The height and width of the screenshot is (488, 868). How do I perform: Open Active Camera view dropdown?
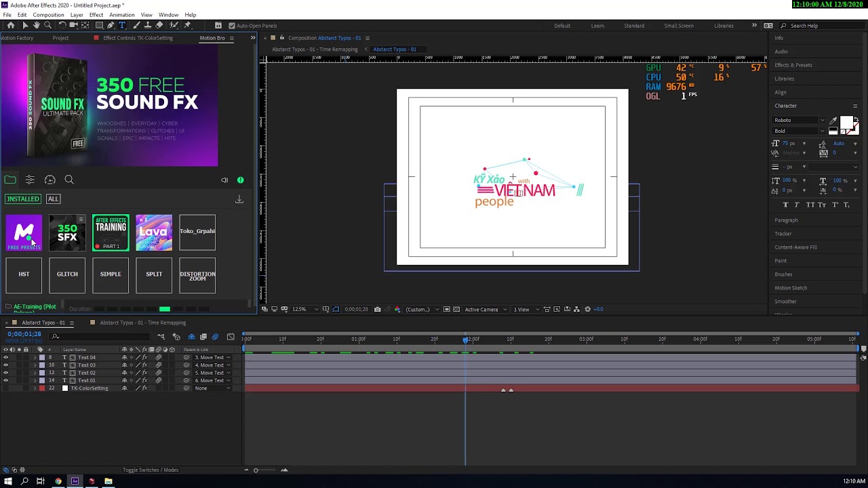(484, 309)
